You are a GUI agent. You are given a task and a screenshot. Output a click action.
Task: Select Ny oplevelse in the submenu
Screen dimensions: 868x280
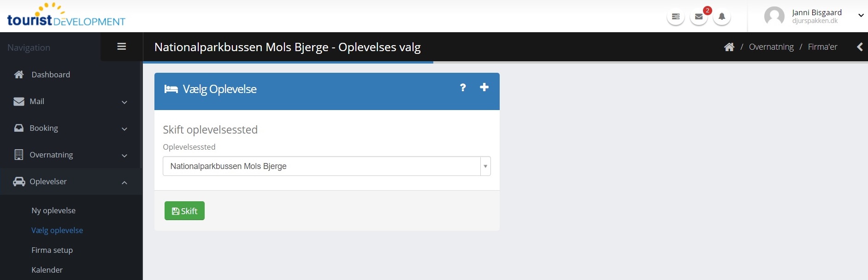click(53, 210)
